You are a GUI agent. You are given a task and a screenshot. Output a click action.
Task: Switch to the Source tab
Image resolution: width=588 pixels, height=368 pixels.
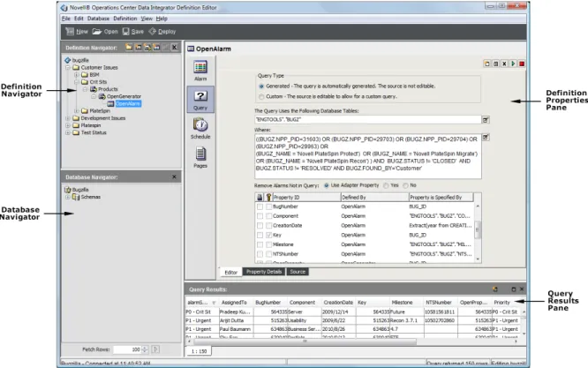point(298,272)
